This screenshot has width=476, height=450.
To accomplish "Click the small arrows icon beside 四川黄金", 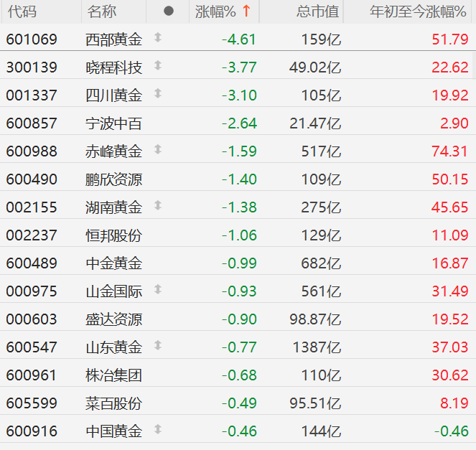I will coord(157,93).
